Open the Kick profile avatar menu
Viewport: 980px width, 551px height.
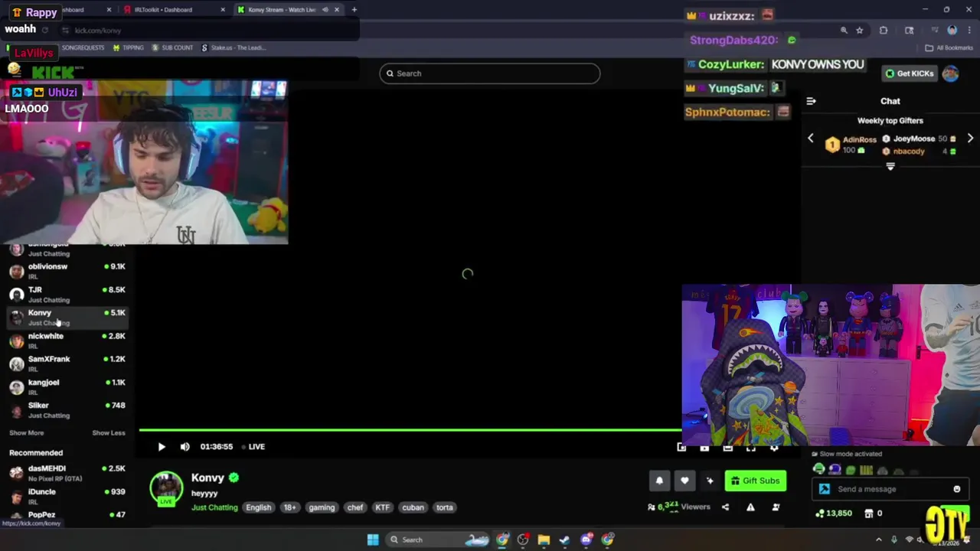(x=950, y=73)
